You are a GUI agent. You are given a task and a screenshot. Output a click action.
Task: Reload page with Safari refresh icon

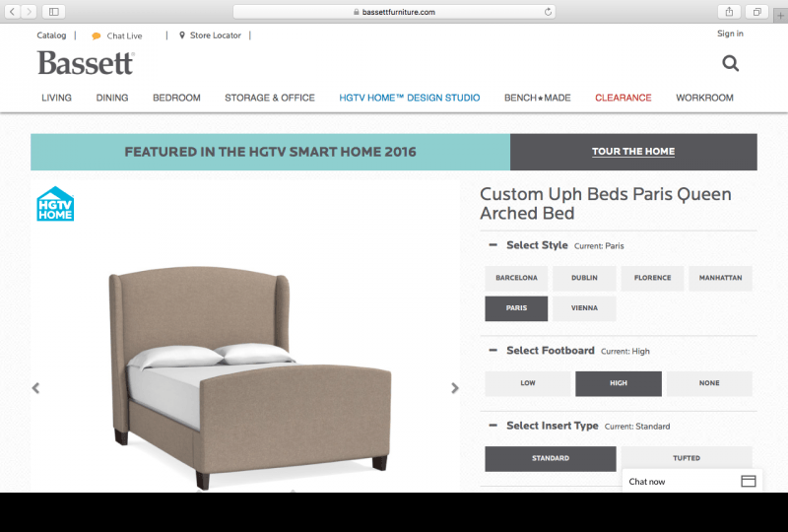coord(548,12)
